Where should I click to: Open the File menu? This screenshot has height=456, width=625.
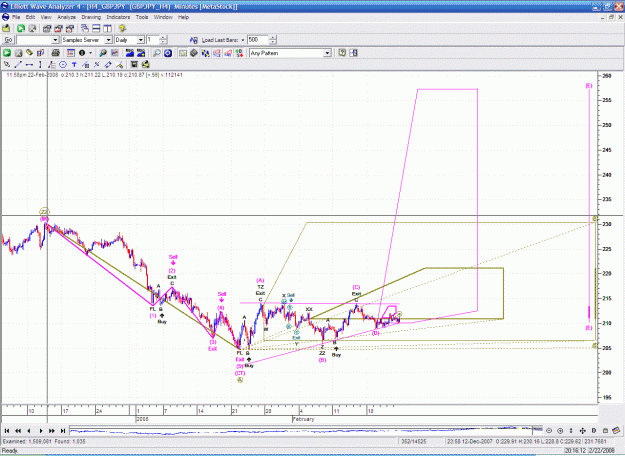pos(16,17)
